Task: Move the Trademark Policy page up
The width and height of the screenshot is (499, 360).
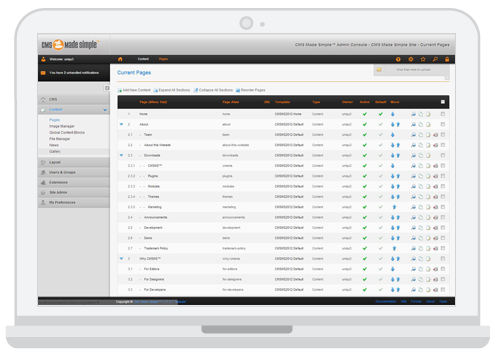Action: [x=394, y=248]
